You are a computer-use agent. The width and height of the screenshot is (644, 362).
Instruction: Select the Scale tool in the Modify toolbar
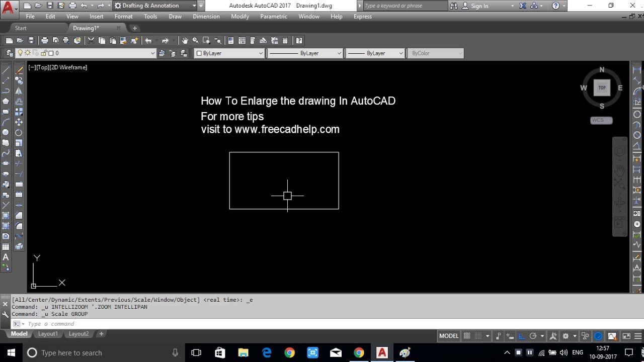pyautogui.click(x=19, y=143)
